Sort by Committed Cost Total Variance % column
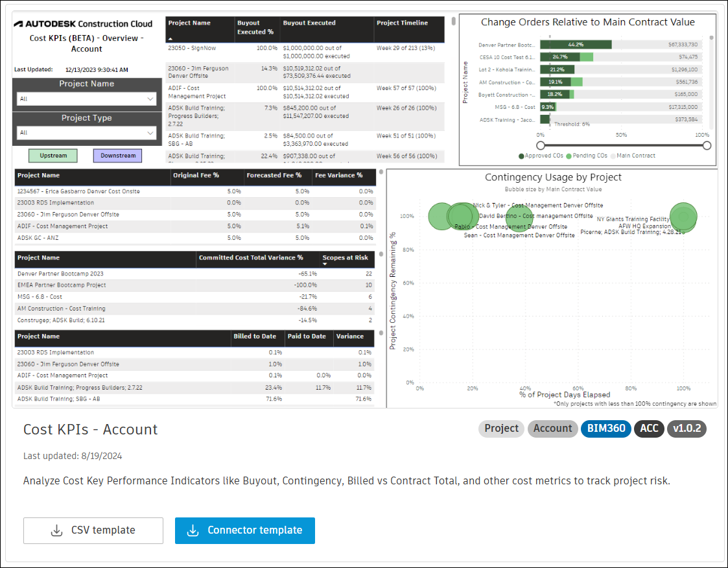 coord(258,259)
